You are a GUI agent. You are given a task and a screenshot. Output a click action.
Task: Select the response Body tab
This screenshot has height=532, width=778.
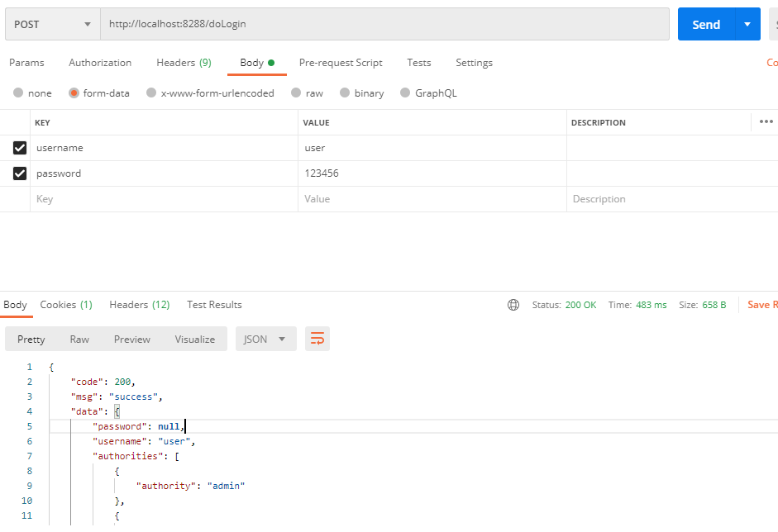click(16, 305)
